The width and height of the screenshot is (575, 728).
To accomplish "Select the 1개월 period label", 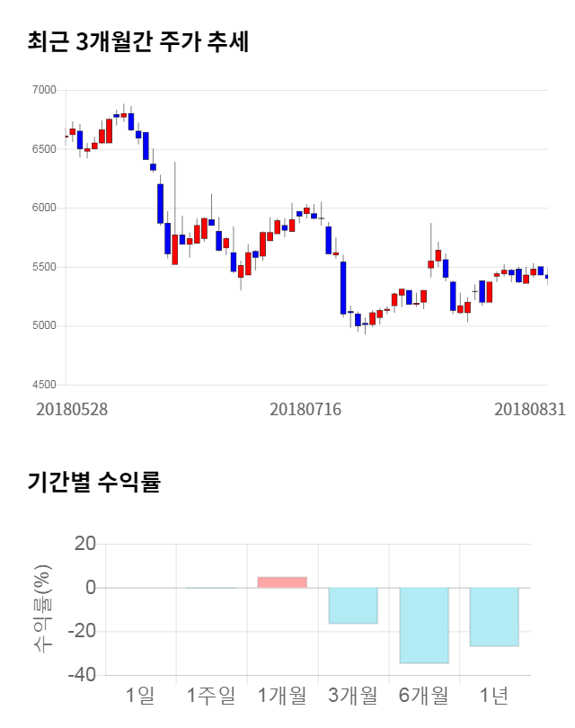I will (282, 695).
